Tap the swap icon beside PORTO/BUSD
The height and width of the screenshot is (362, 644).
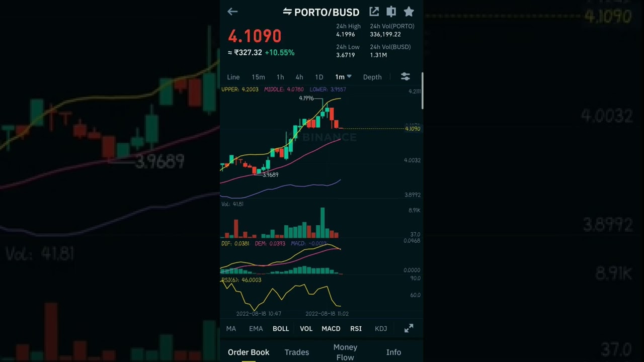[287, 12]
